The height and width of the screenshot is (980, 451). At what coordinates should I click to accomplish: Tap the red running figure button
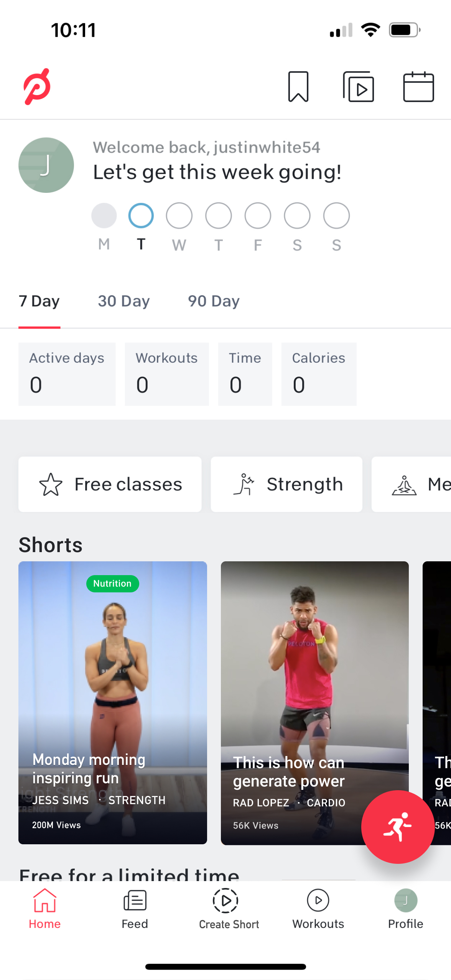(397, 827)
